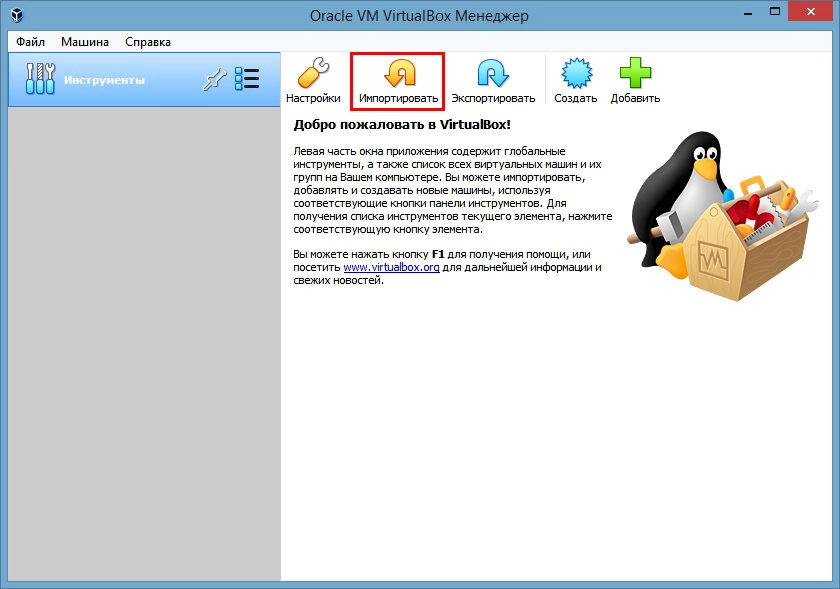Close the VirtualBox Manager window
This screenshot has width=840, height=589.
pos(811,12)
